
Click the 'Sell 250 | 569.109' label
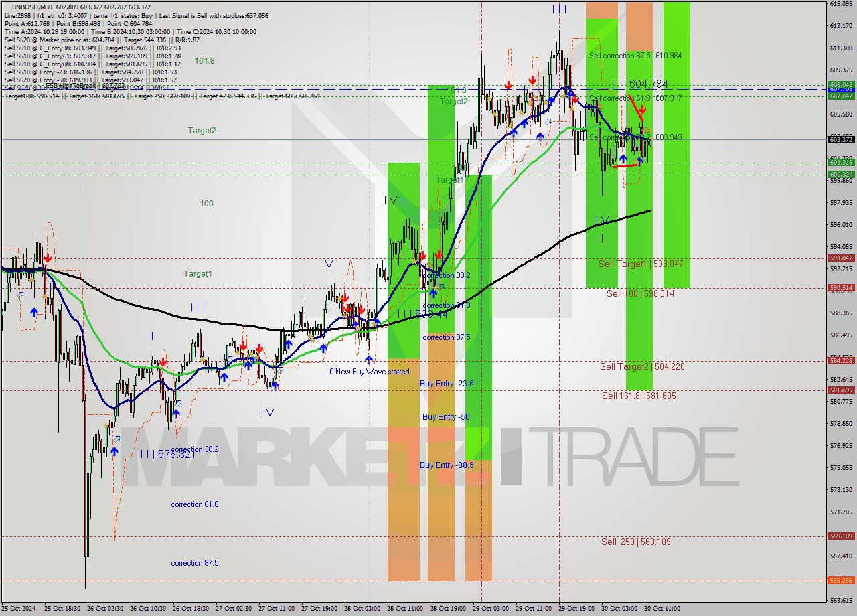[635, 542]
